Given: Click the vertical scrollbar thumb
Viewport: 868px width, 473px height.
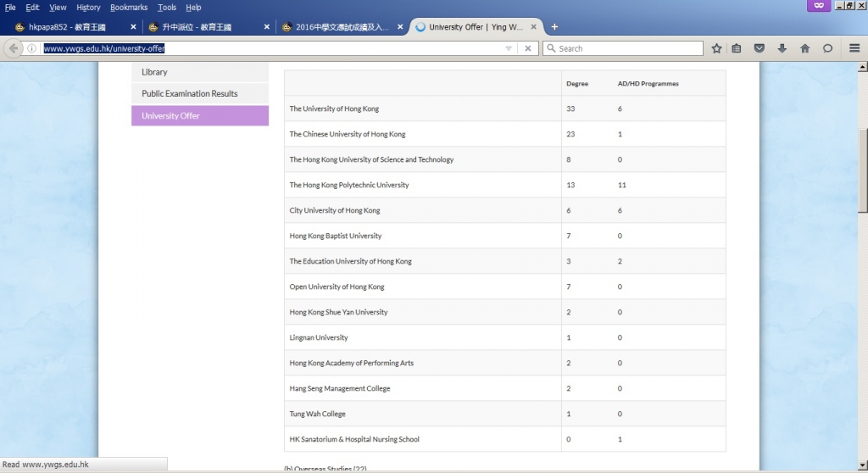Looking at the screenshot, I should click(x=862, y=170).
